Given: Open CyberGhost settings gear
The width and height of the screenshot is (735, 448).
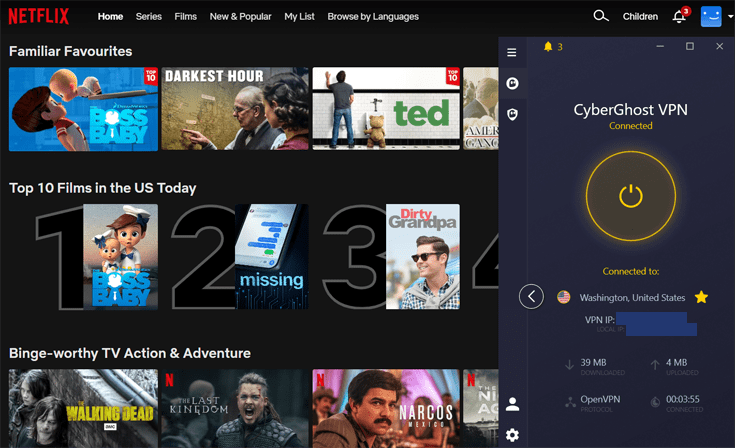Looking at the screenshot, I should (x=512, y=435).
